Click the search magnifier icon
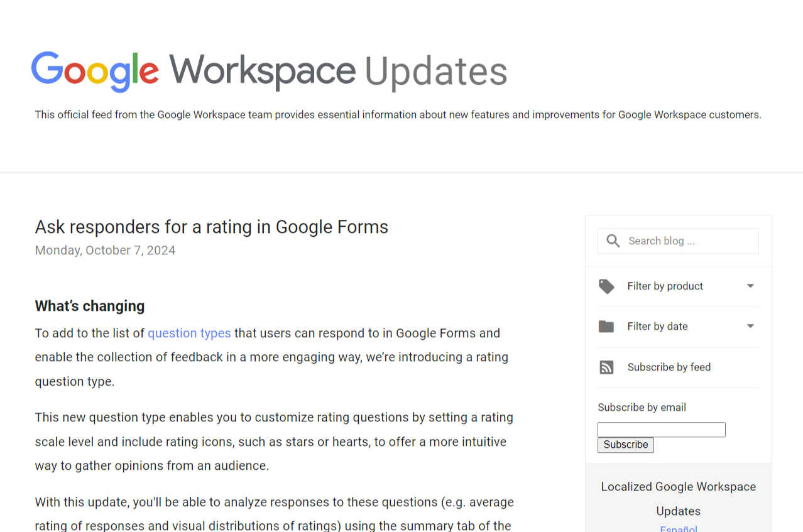Image resolution: width=803 pixels, height=532 pixels. pos(613,241)
